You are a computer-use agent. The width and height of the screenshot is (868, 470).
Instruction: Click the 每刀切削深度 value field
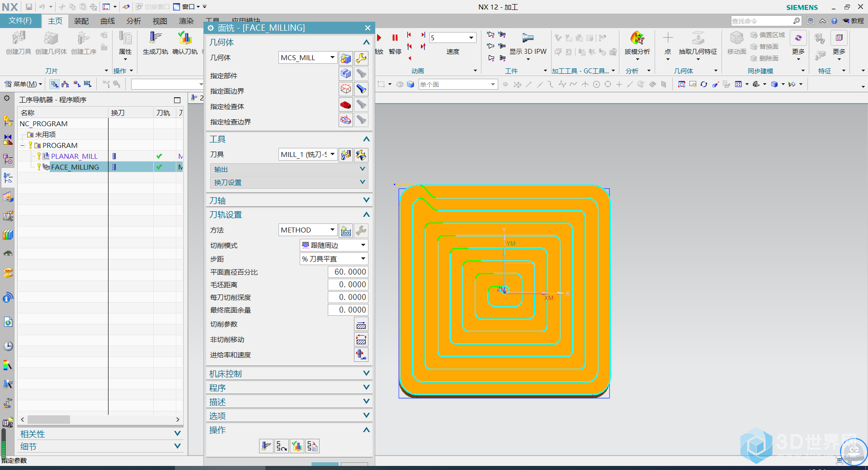pos(348,297)
